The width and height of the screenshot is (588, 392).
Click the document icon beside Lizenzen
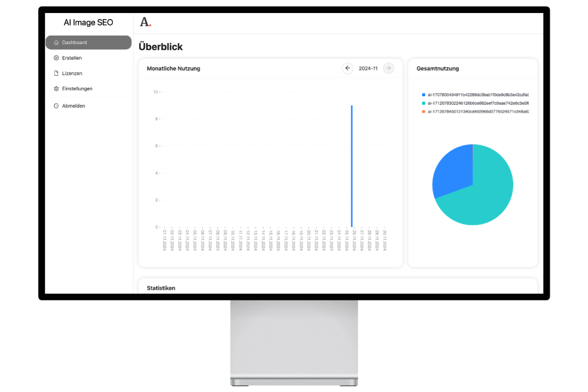(57, 74)
